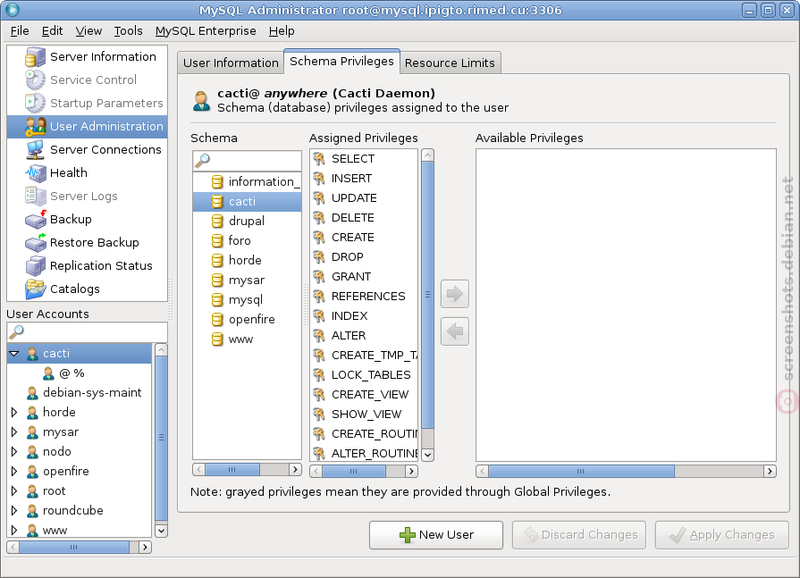800x578 pixels.
Task: Click the Discard Changes button
Action: point(579,535)
